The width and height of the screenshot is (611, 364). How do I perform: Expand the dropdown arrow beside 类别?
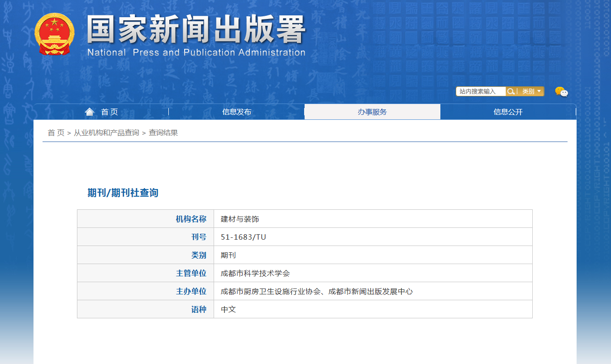pos(539,91)
